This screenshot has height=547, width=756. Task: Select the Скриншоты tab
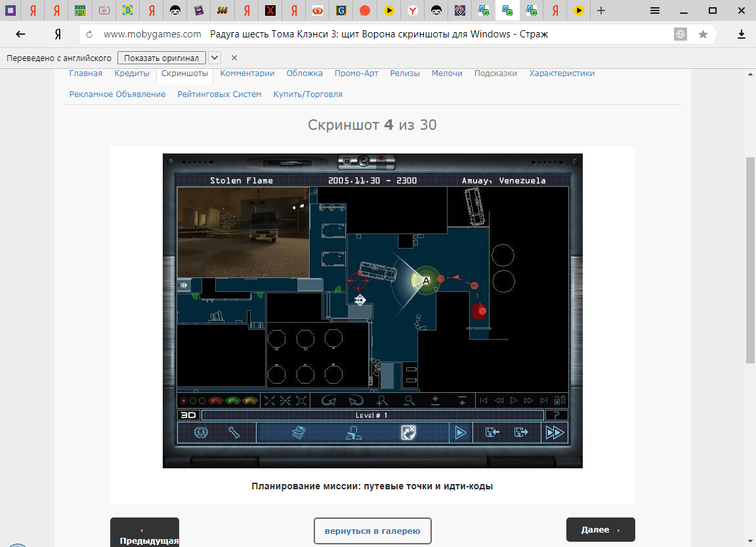(x=184, y=73)
